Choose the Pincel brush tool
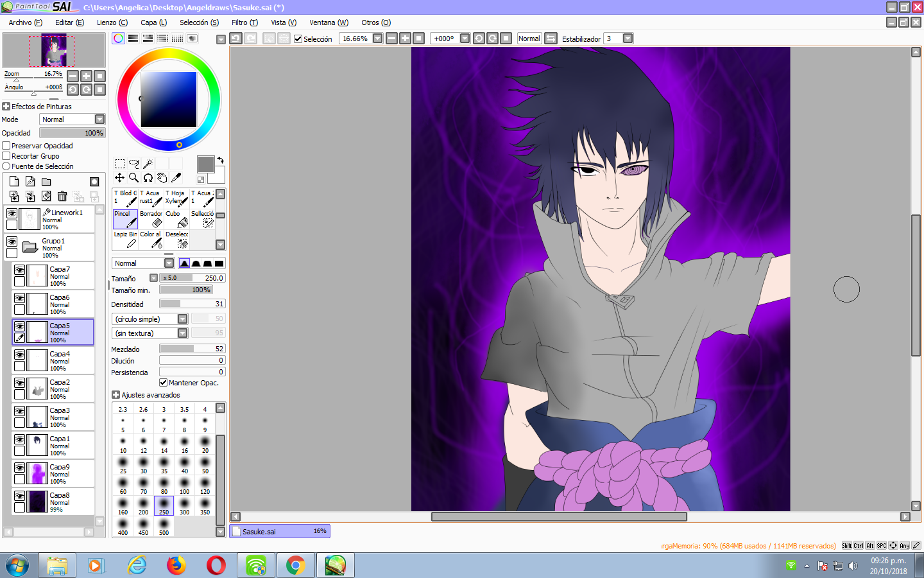The width and height of the screenshot is (924, 578). coord(125,219)
